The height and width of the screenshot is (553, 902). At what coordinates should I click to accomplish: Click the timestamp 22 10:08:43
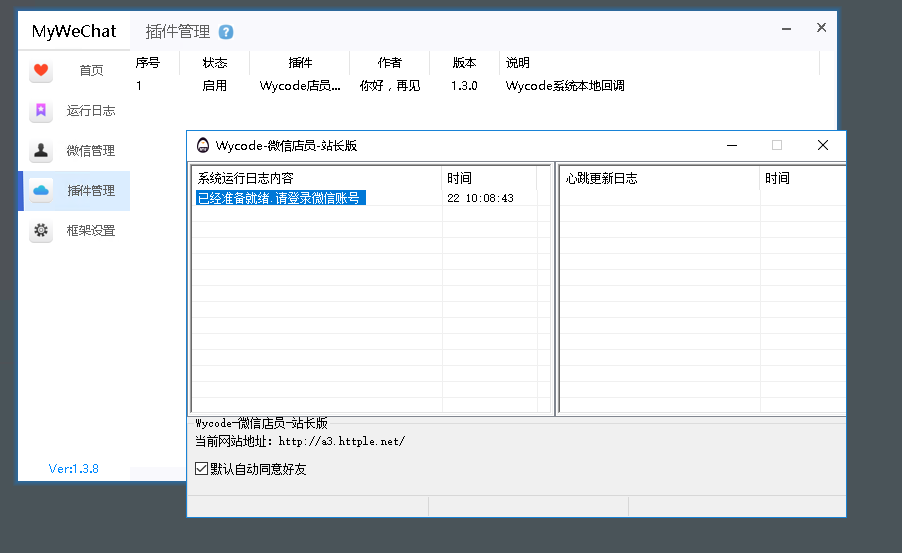[x=480, y=198]
